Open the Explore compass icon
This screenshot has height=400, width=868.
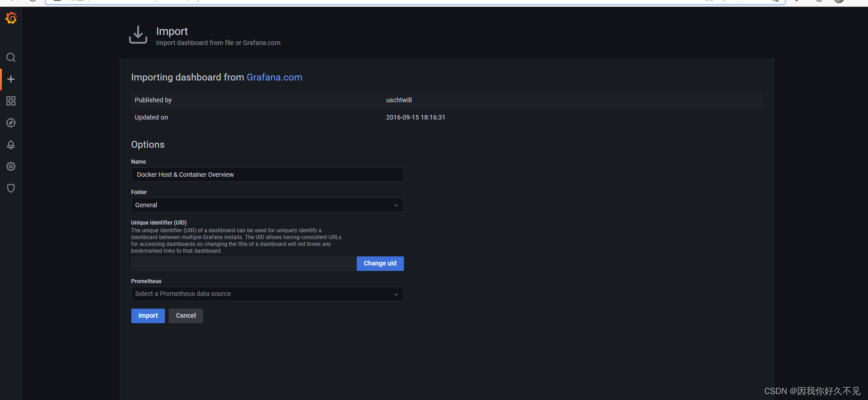click(11, 123)
